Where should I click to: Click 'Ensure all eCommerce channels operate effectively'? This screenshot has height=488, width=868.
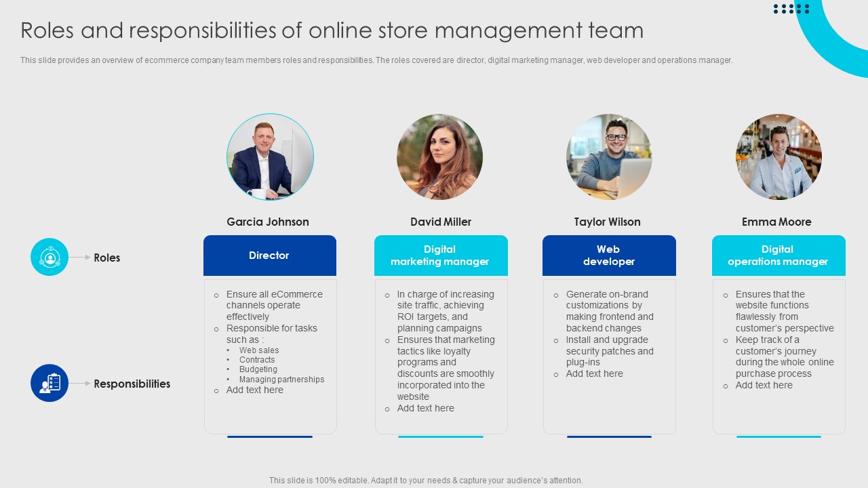pos(275,306)
